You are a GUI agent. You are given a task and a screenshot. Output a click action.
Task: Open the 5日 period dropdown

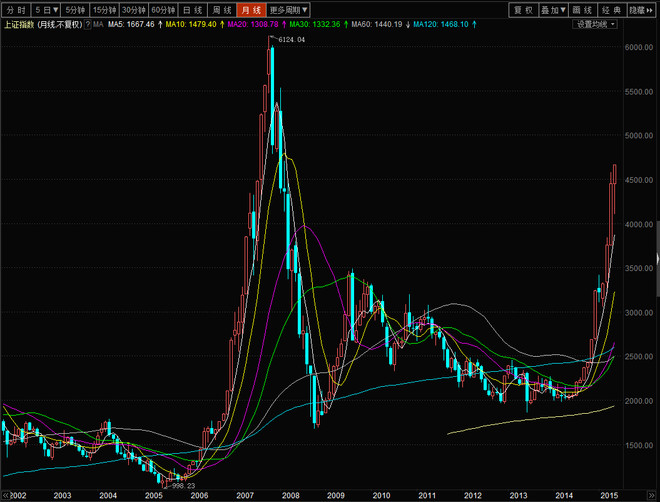click(46, 10)
